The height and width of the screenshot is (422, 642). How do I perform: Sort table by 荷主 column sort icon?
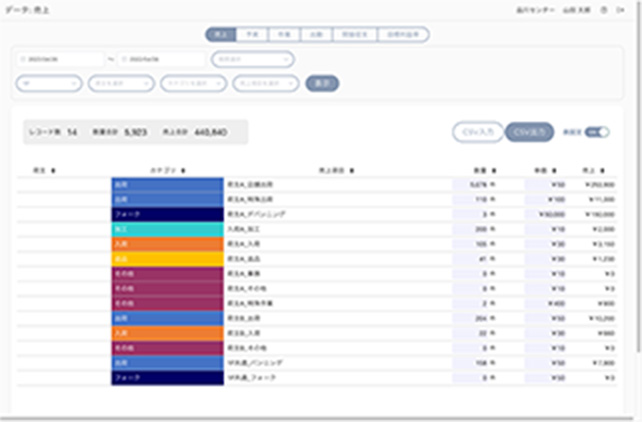(x=52, y=171)
